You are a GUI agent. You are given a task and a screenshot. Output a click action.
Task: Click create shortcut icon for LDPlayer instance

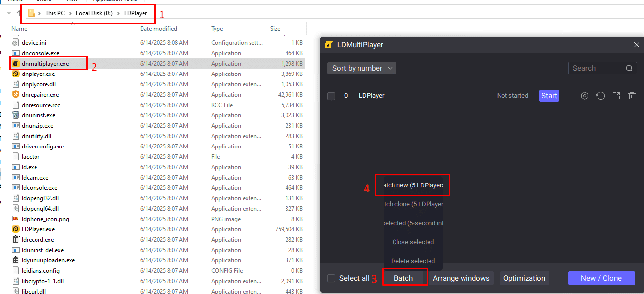[x=616, y=96]
